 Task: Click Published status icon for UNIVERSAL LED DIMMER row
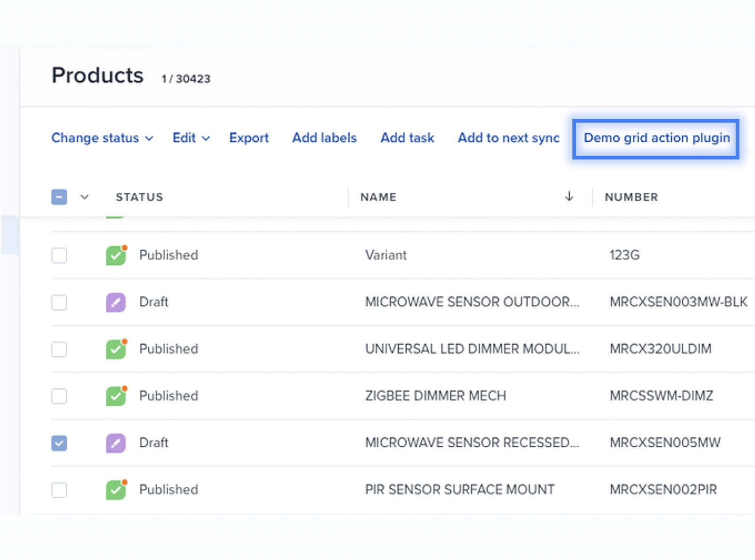tap(116, 349)
